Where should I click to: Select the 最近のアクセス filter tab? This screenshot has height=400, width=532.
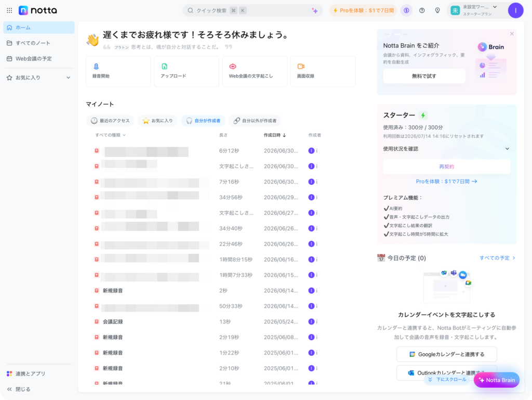tap(110, 121)
